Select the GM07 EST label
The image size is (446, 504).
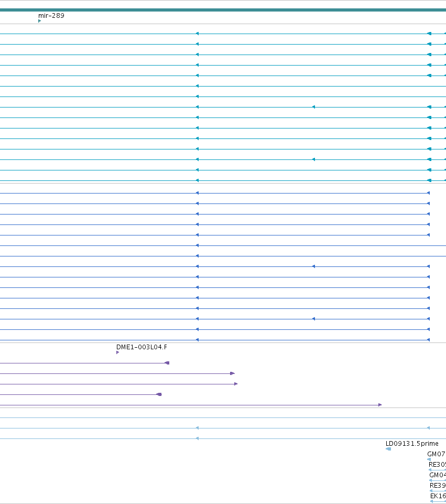[437, 454]
